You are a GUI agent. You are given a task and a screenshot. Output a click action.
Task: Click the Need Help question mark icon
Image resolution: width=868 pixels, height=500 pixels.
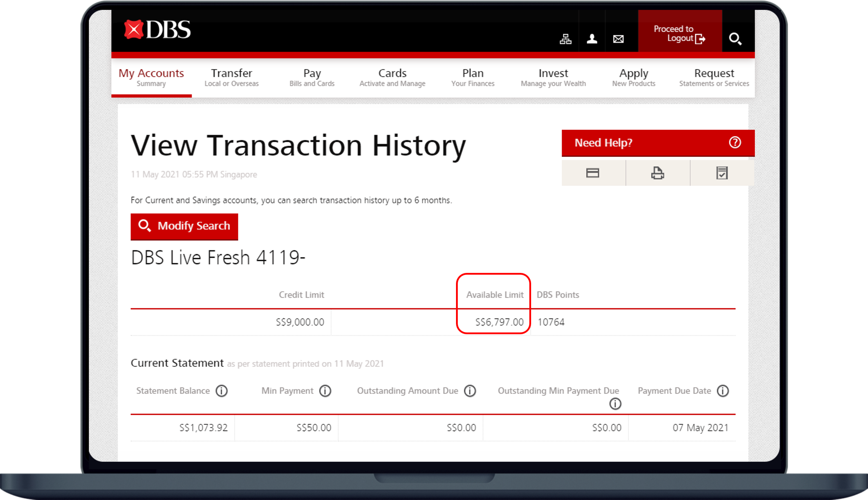(x=735, y=142)
